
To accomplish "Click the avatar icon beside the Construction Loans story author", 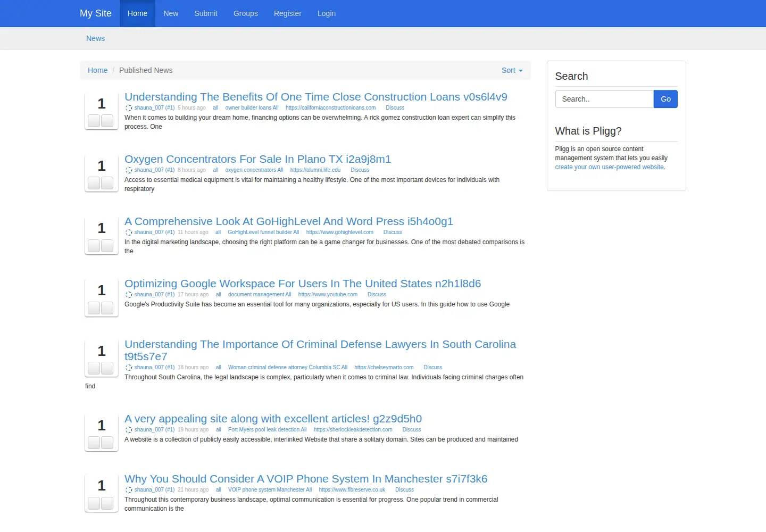I will [129, 108].
